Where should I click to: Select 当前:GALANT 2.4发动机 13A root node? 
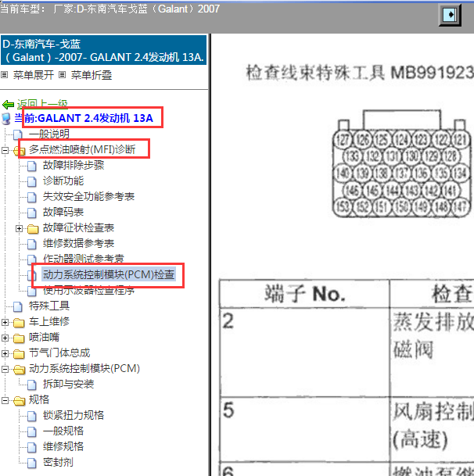point(84,118)
